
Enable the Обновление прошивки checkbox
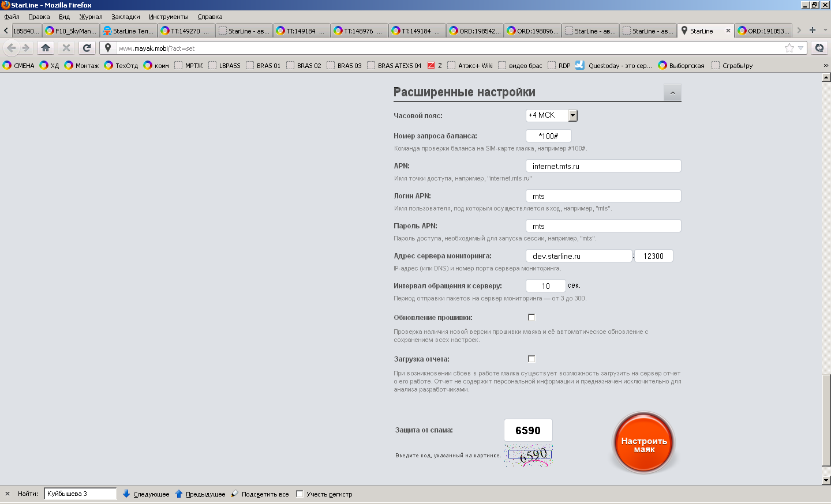tap(531, 317)
